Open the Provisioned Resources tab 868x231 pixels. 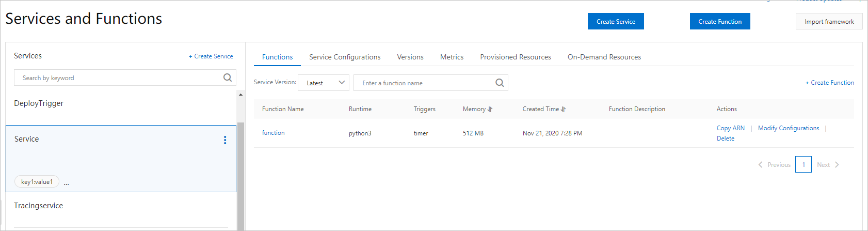(516, 57)
